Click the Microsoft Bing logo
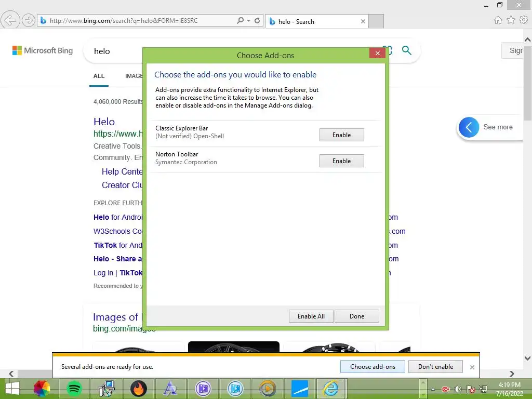Screen dimensions: 532x399 tap(43, 50)
